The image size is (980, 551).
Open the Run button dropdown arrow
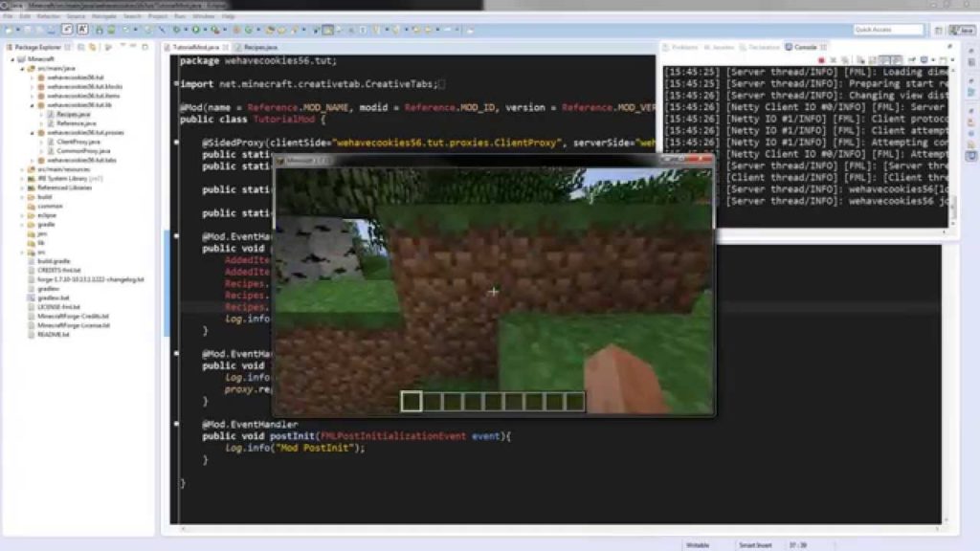205,30
